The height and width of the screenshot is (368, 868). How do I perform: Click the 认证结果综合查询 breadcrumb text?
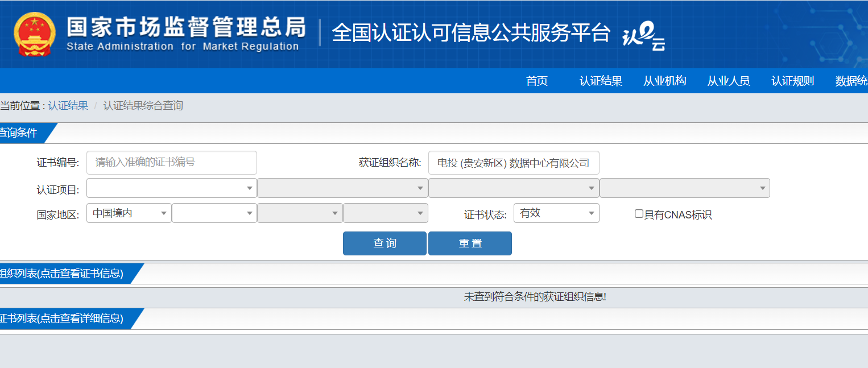pos(143,106)
